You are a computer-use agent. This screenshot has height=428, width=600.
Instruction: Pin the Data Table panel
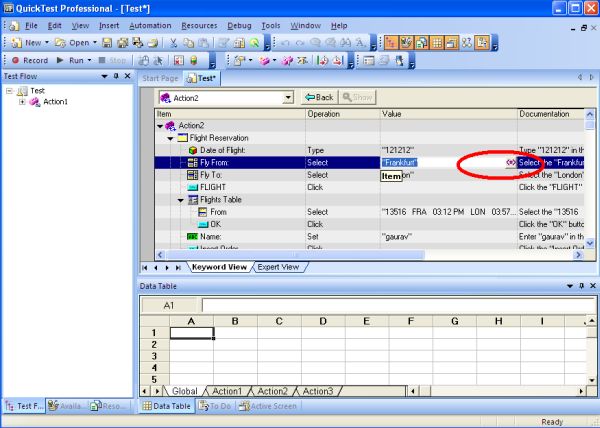click(581, 286)
